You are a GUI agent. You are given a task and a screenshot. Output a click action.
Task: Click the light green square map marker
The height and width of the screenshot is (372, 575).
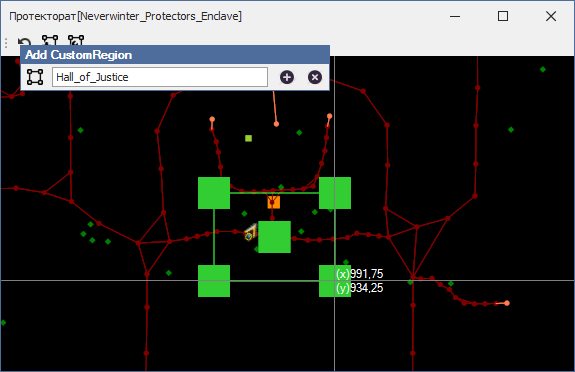[x=248, y=138]
